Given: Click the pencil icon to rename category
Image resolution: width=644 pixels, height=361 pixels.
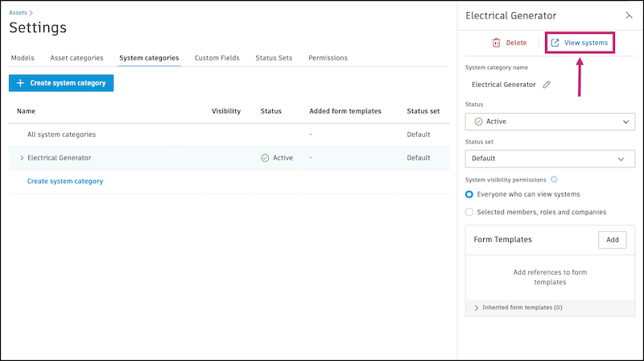Looking at the screenshot, I should (547, 84).
